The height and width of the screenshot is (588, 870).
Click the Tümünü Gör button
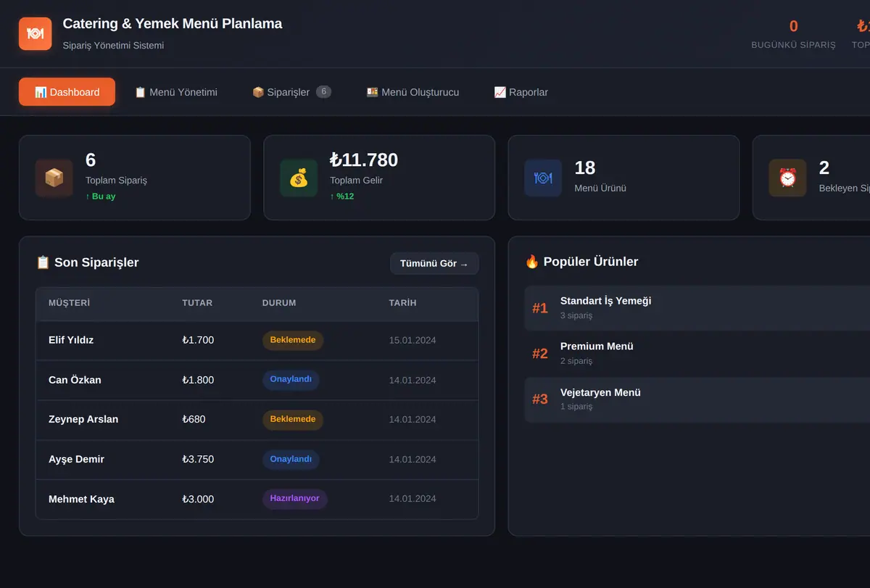tap(434, 263)
